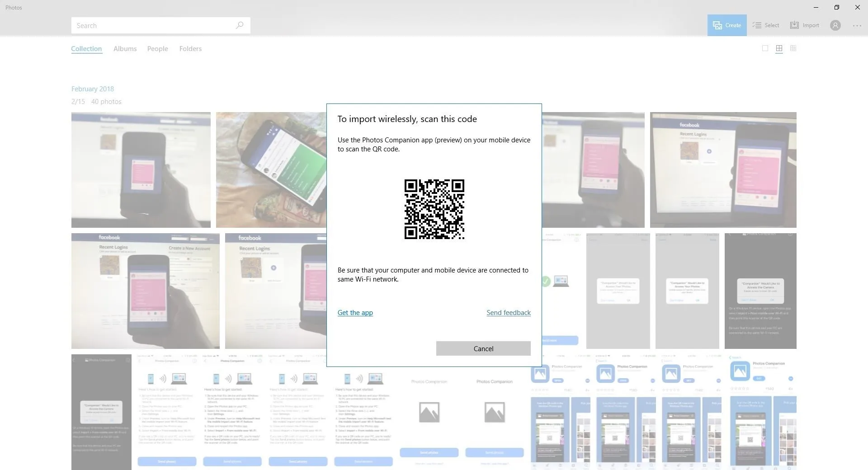Open photo of phone lying on fabric
Image resolution: width=868 pixels, height=470 pixels.
click(x=271, y=170)
